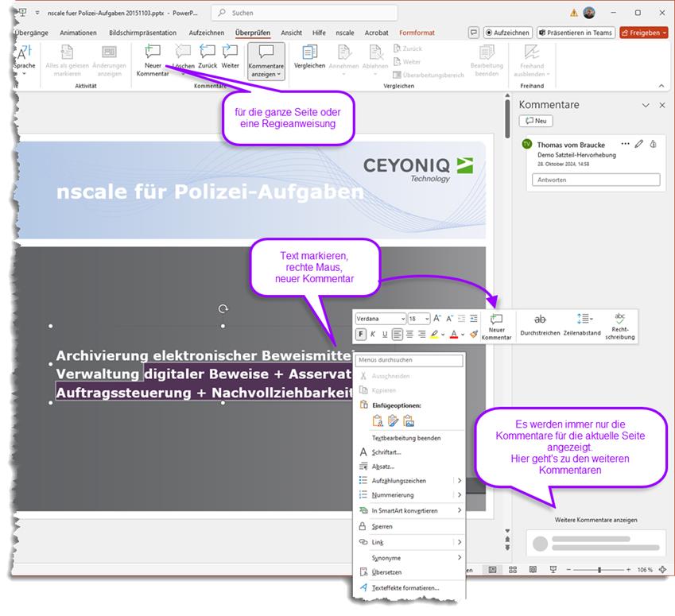Image resolution: width=675 pixels, height=616 pixels.
Task: Choose the first paste option icon
Action: coord(378,421)
